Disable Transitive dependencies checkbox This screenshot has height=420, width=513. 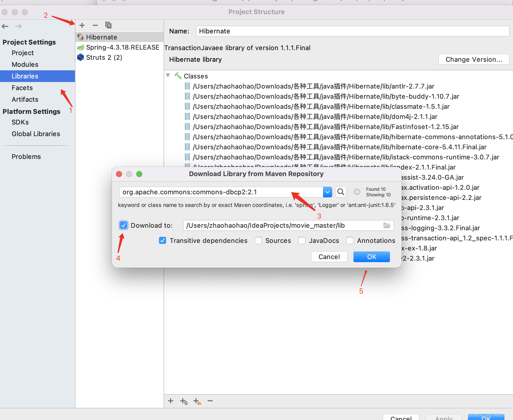[163, 240]
